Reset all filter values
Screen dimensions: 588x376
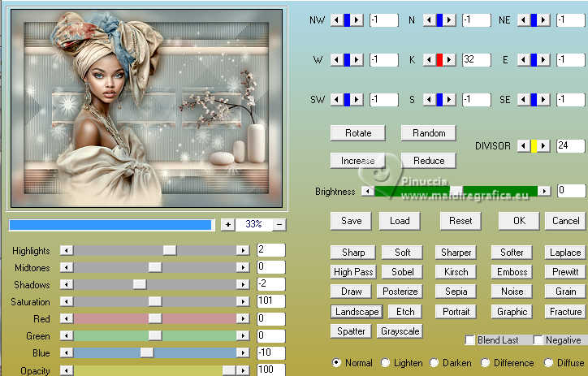460,221
